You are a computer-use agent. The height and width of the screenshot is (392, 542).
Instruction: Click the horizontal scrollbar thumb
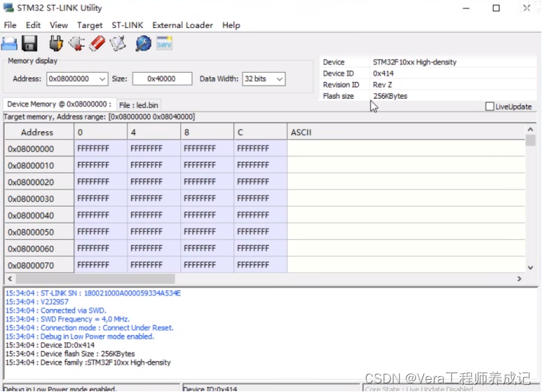coord(95,279)
